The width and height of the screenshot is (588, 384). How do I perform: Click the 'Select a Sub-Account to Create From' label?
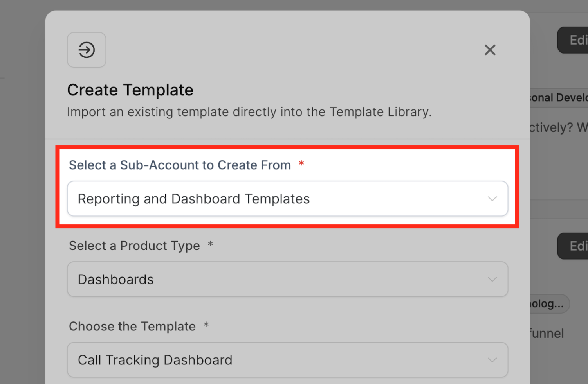[180, 165]
